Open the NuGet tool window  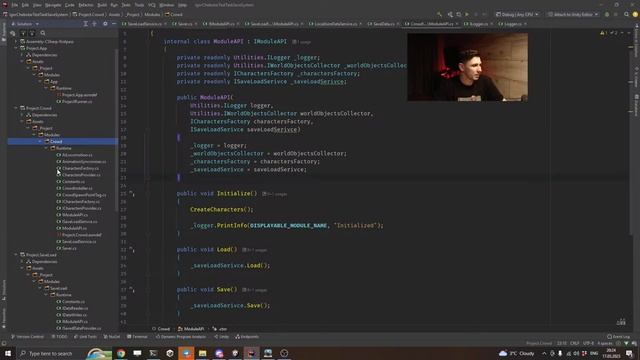coord(112,337)
